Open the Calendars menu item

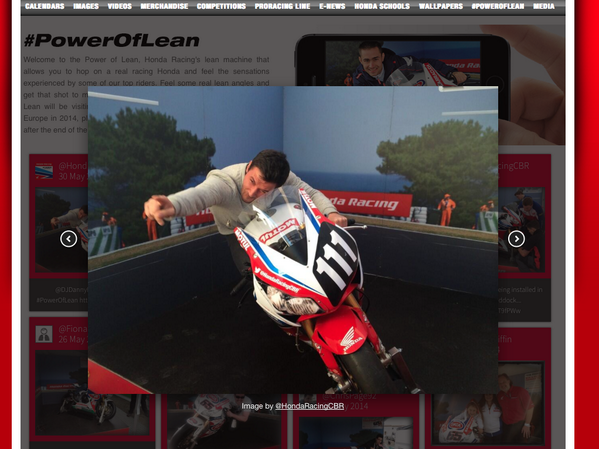click(45, 6)
